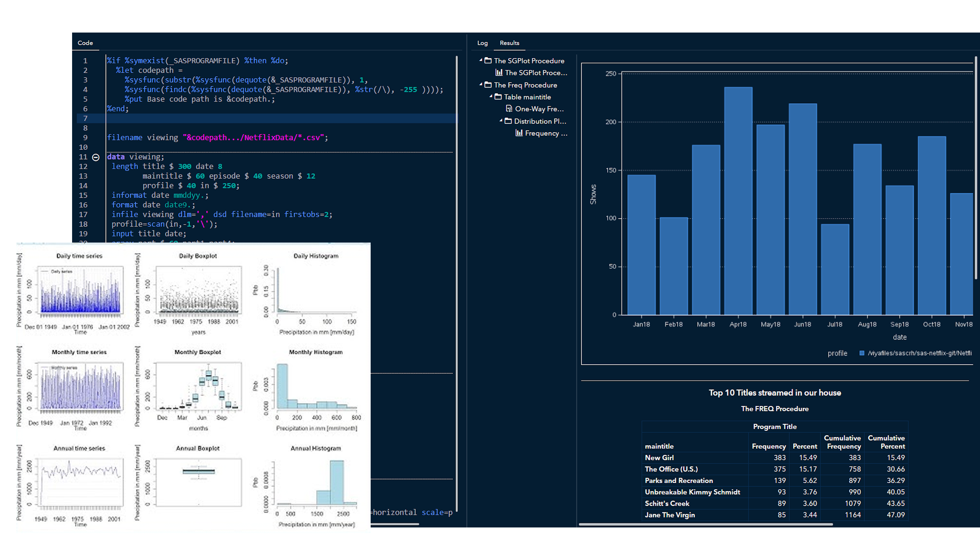
Task: Click the Apr18 bar in the chart
Action: pos(738,200)
